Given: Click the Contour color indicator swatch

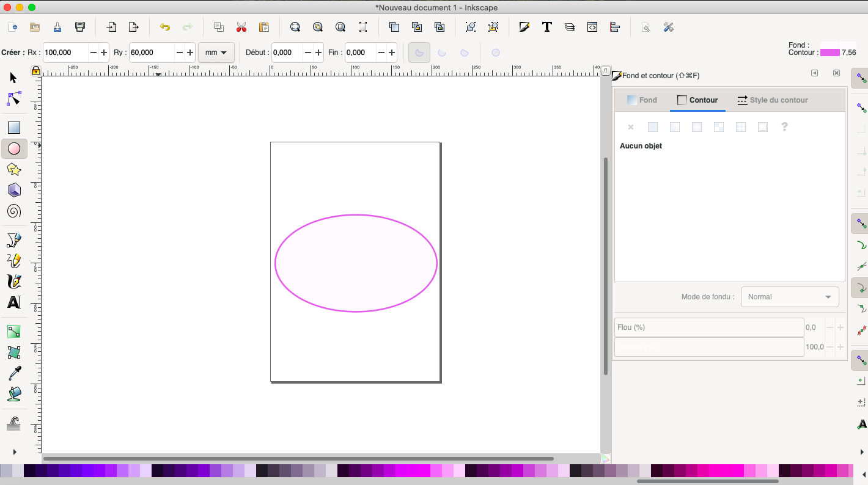Looking at the screenshot, I should pyautogui.click(x=829, y=53).
